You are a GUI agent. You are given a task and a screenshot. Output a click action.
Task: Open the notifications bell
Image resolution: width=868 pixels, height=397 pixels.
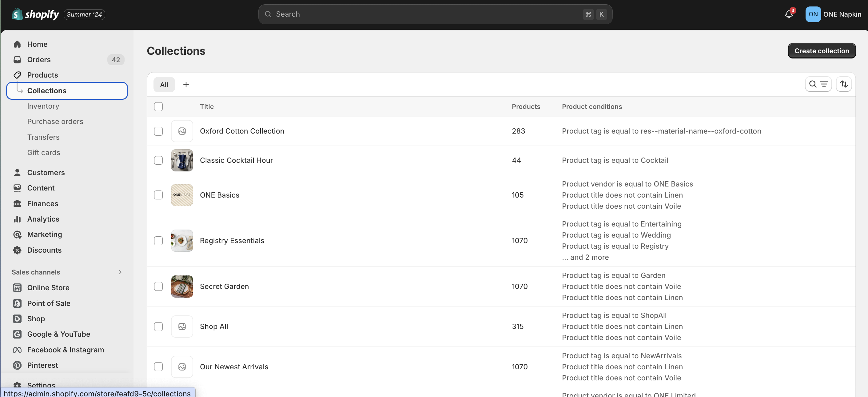coord(788,14)
